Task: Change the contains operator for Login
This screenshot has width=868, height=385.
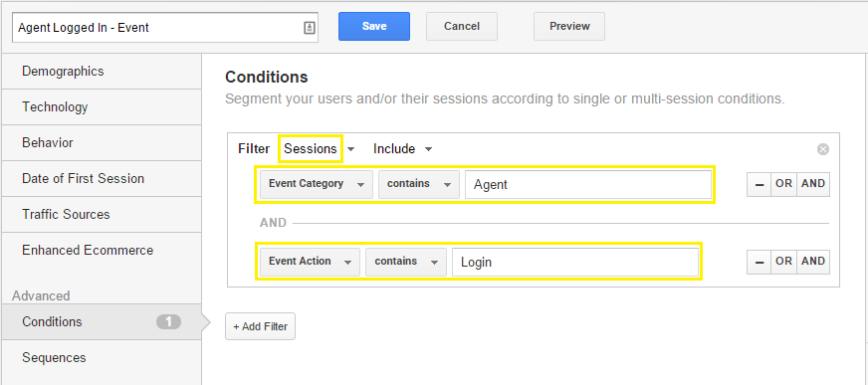Action: 406,262
